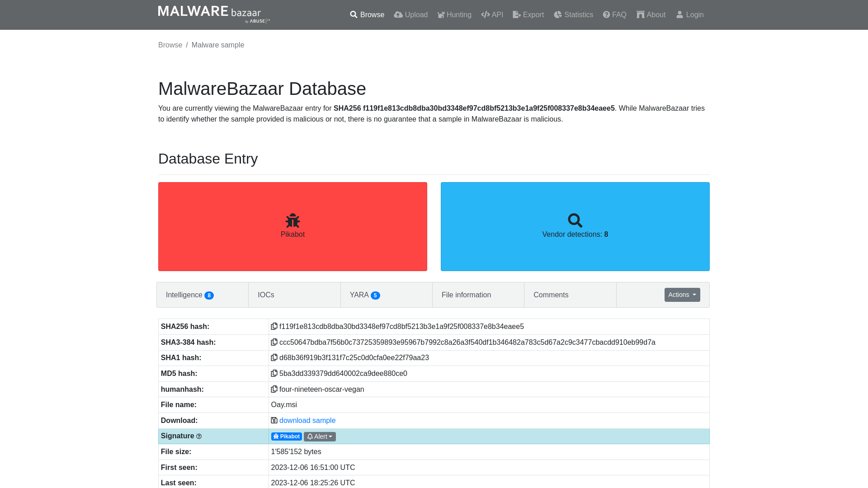Image resolution: width=868 pixels, height=488 pixels.
Task: Click the API icon in navbar
Action: coord(485,14)
